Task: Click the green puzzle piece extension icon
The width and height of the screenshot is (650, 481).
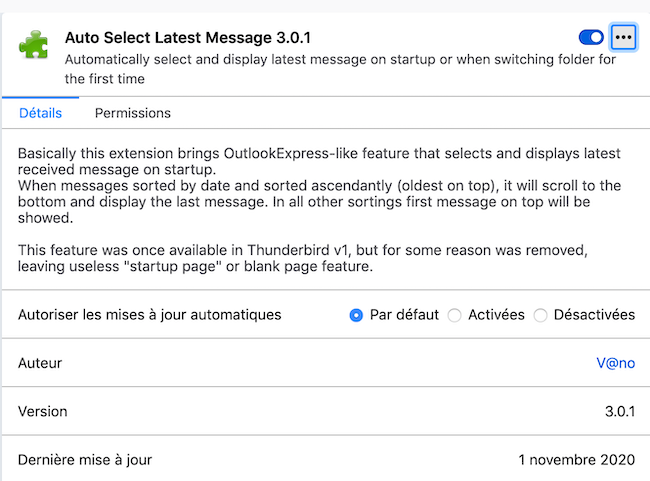Action: [34, 45]
